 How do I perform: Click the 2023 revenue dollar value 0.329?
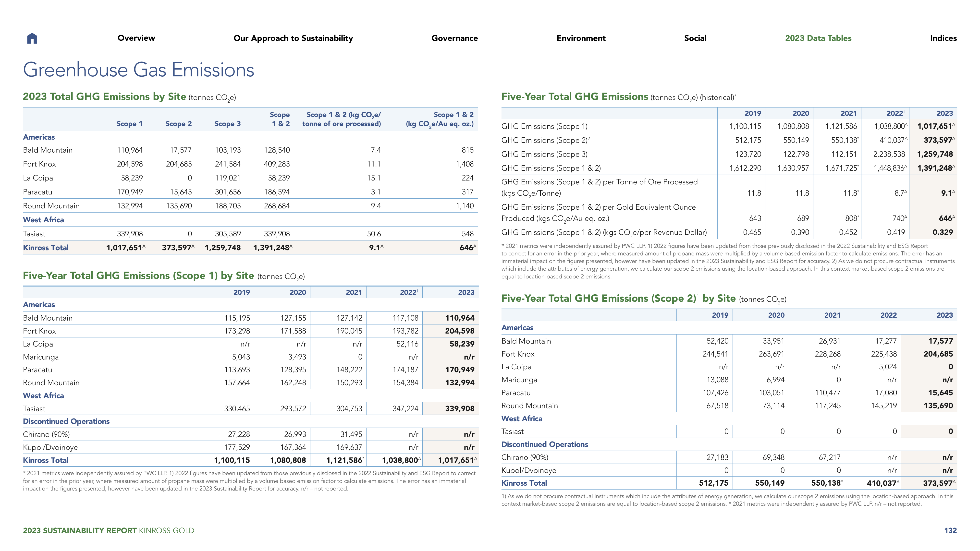[942, 232]
